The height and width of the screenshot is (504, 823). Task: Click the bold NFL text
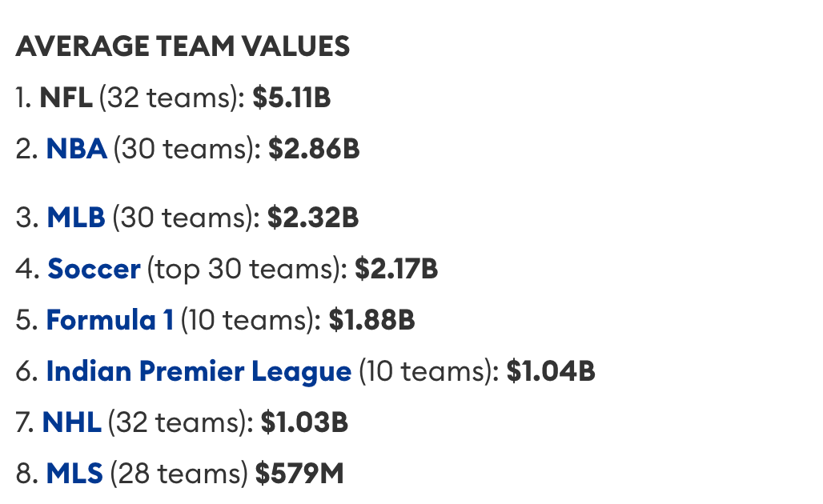[x=66, y=98]
